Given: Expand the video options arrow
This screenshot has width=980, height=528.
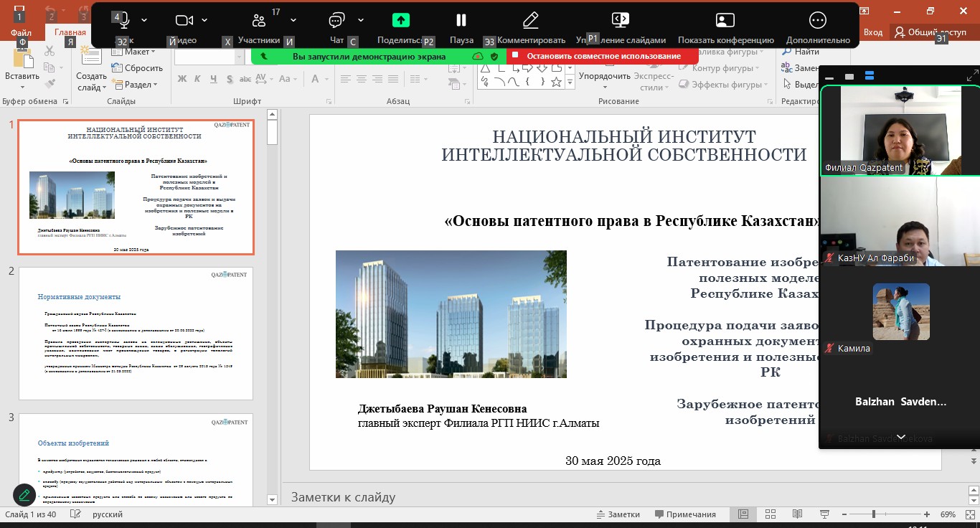Looking at the screenshot, I should tap(204, 20).
